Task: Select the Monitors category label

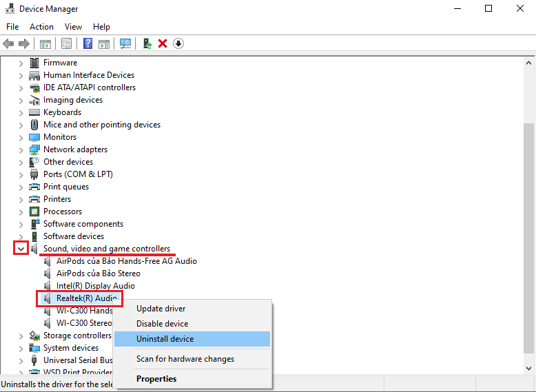Action: tap(60, 137)
